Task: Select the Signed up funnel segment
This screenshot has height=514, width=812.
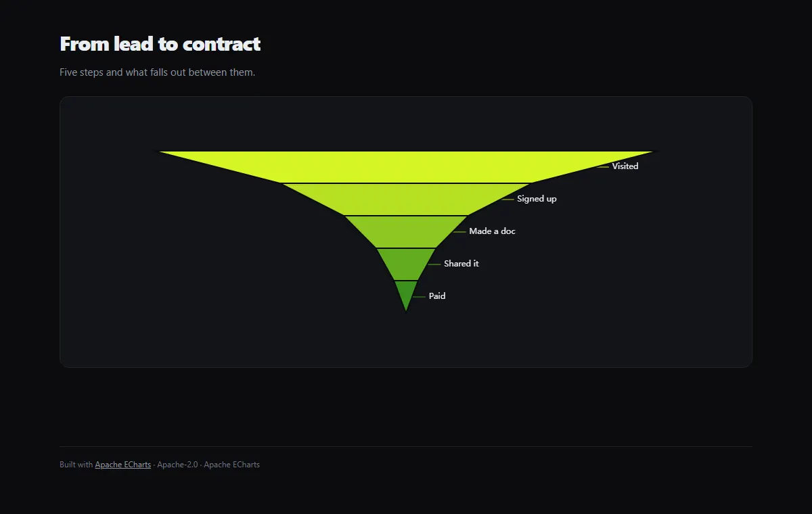Action: click(406, 199)
